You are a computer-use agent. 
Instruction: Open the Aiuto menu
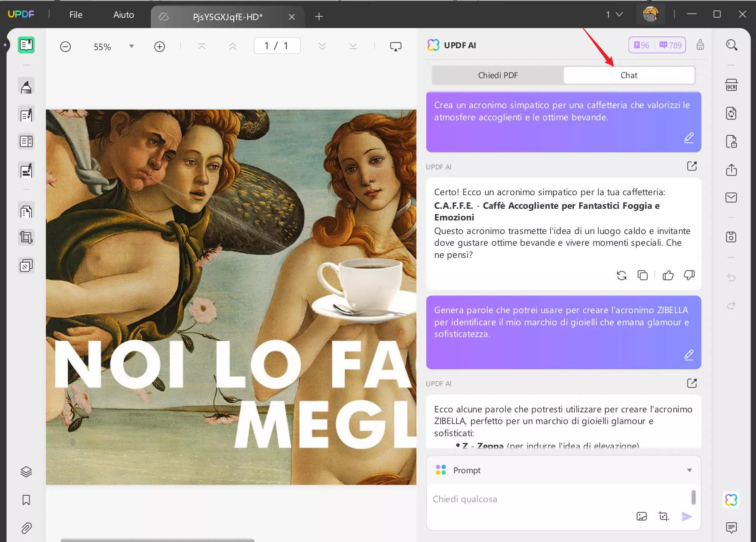pos(124,15)
